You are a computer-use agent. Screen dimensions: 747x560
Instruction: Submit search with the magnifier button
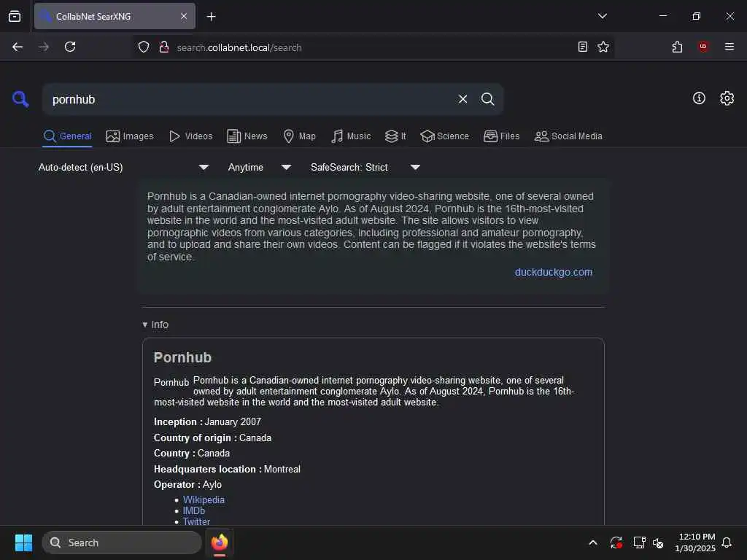tap(487, 99)
